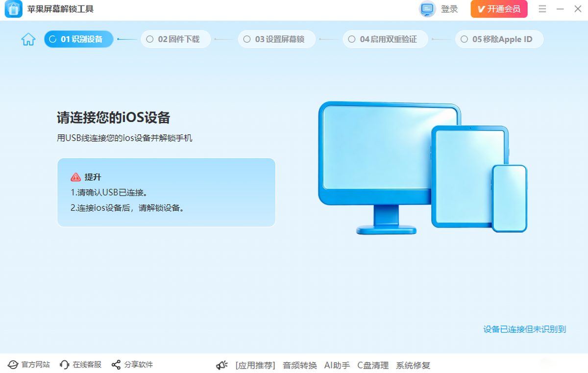Click the 开通会员 membership button
Screen dimensions: 588x373
click(499, 9)
